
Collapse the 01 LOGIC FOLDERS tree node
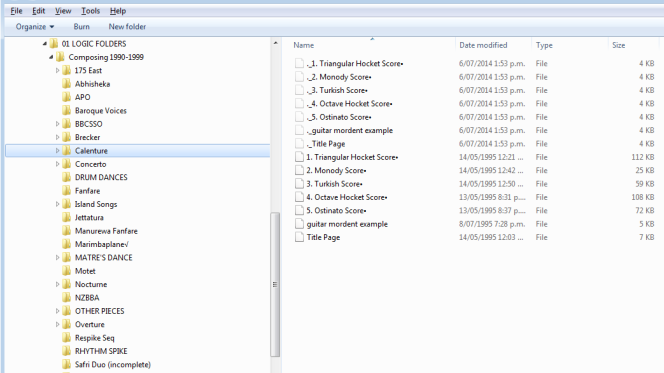(44, 44)
